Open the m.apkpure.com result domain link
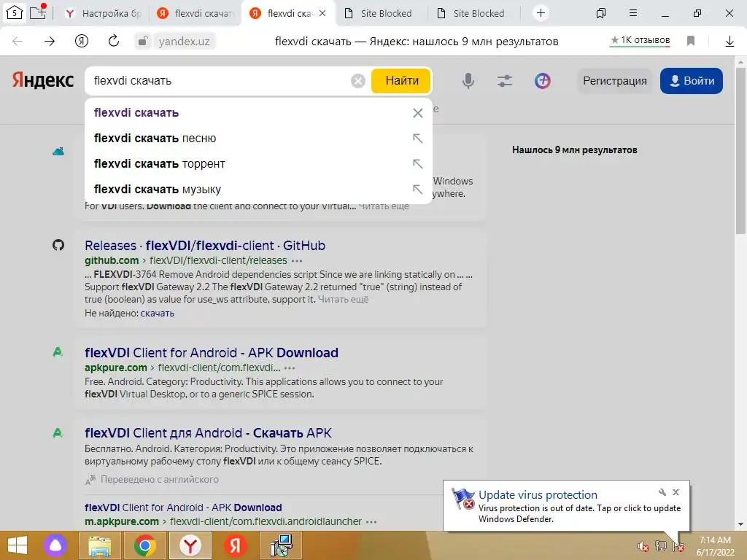Screen dimensions: 747x560 (122, 521)
